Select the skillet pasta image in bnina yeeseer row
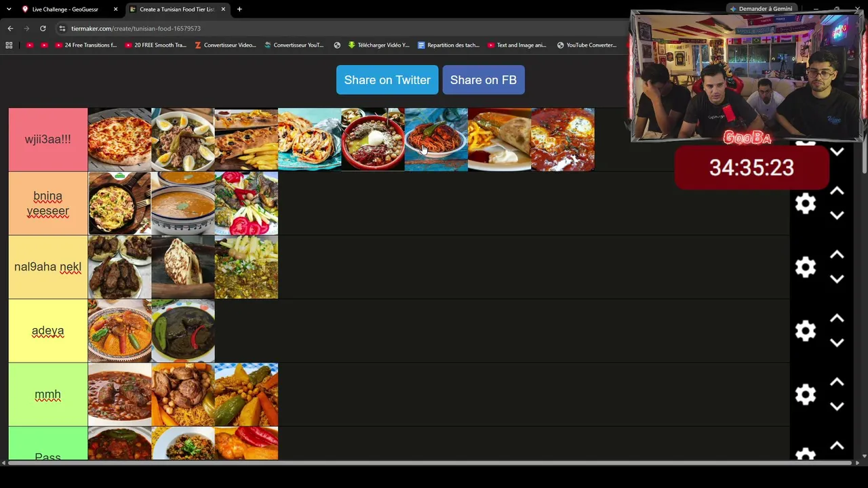 pyautogui.click(x=119, y=203)
